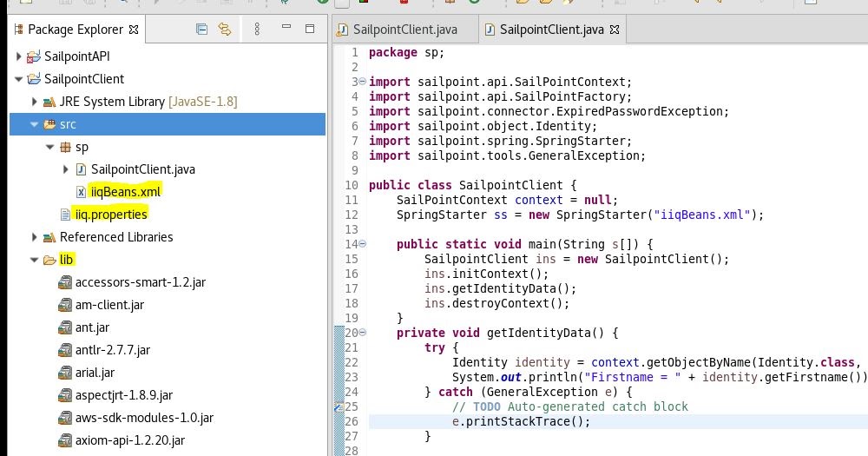Image resolution: width=868 pixels, height=456 pixels.
Task: Select SailpointAPI project label
Action: (x=77, y=56)
